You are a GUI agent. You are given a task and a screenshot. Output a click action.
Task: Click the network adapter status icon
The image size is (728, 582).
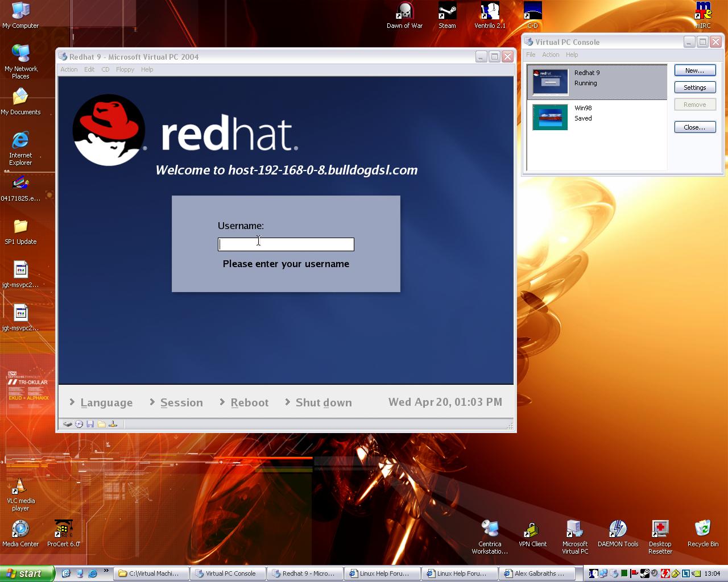113,424
